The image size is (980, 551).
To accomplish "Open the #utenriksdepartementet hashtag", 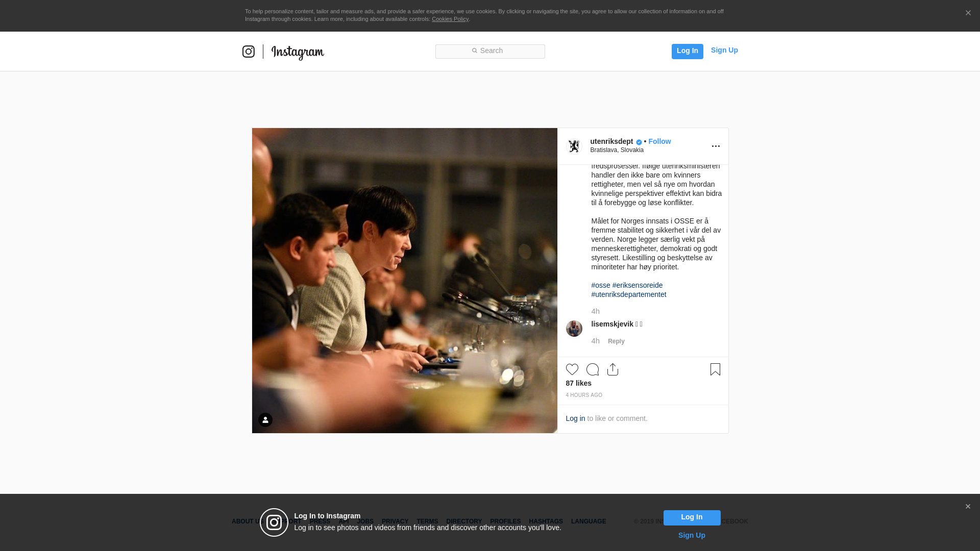I will tap(628, 294).
